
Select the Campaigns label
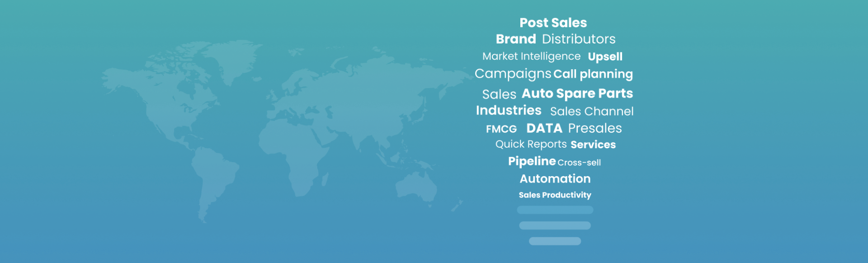click(x=513, y=74)
